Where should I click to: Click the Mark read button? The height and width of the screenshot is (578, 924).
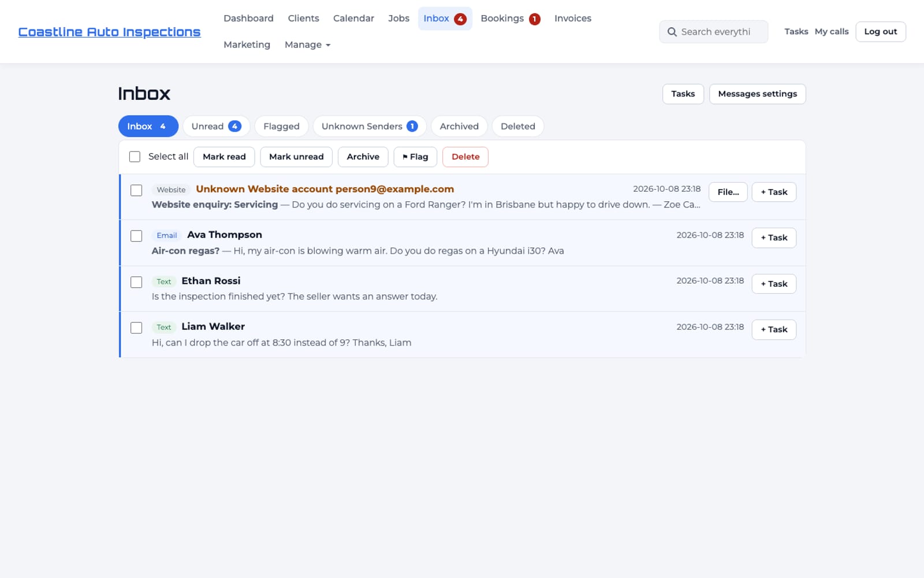[x=224, y=157]
